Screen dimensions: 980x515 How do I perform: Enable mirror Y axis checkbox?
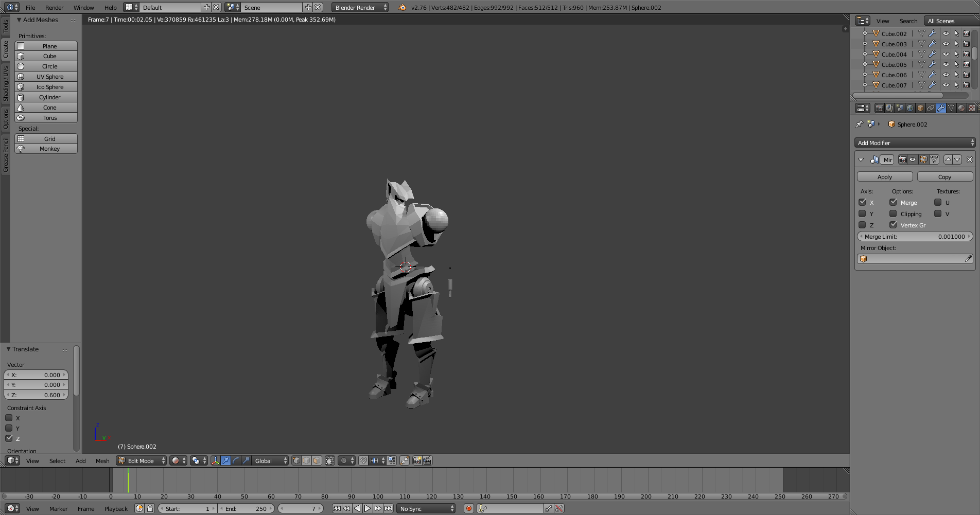point(862,214)
